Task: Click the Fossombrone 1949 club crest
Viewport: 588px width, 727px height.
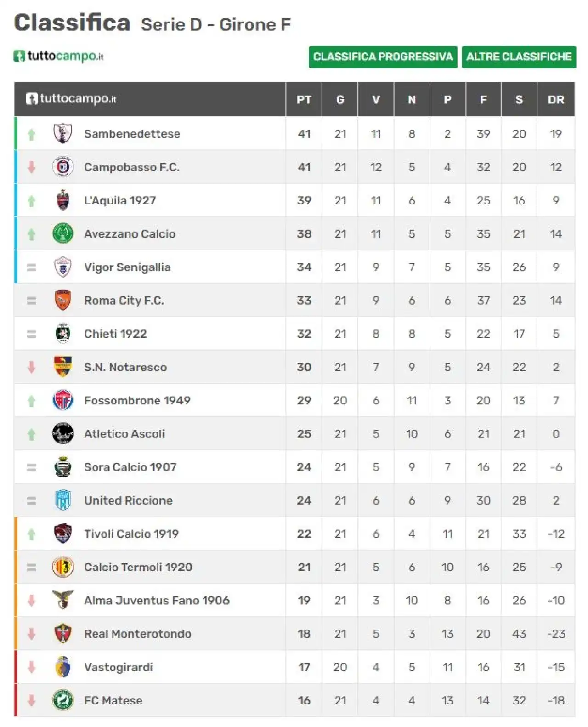Action: point(63,400)
